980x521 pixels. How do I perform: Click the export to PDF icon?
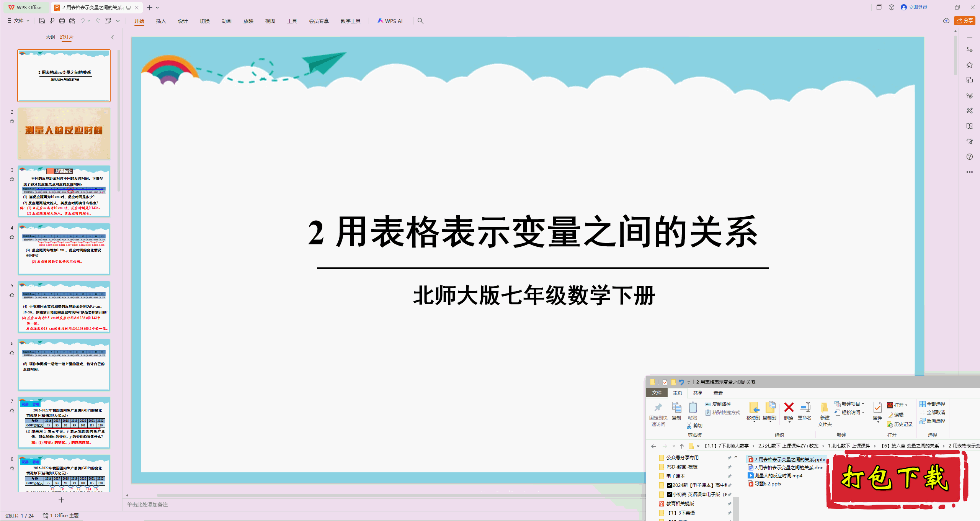52,21
